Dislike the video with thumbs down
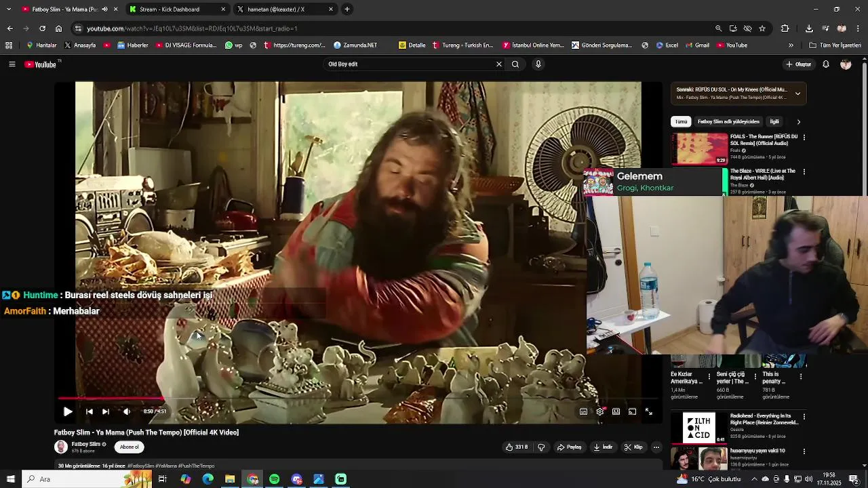The height and width of the screenshot is (488, 868). tap(541, 447)
